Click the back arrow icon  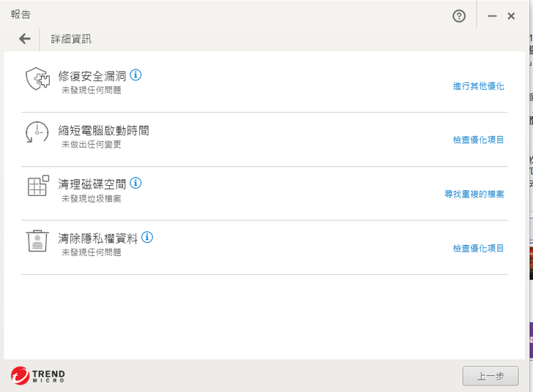click(x=25, y=39)
